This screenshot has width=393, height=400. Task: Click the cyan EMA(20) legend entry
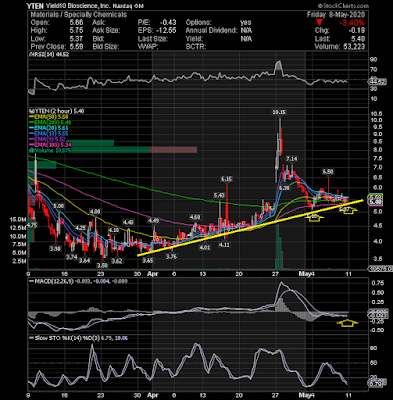pyautogui.click(x=50, y=128)
